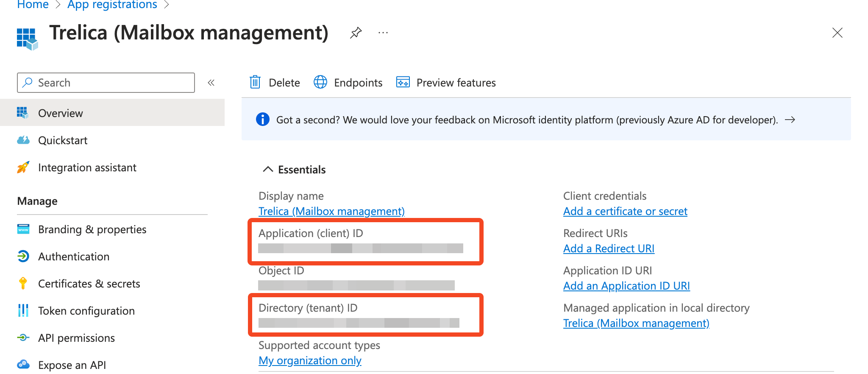
Task: Click the Preview features icon
Action: coord(403,82)
